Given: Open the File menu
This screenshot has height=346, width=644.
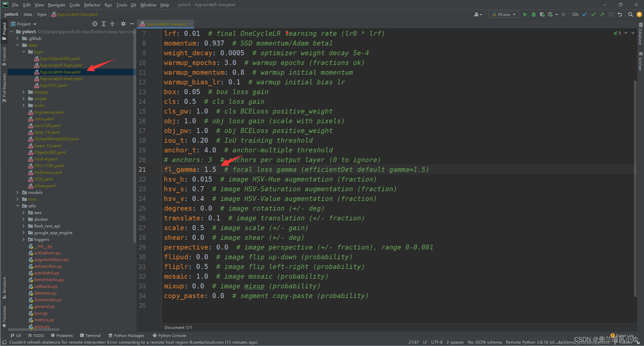Looking at the screenshot, I should click(x=15, y=5).
